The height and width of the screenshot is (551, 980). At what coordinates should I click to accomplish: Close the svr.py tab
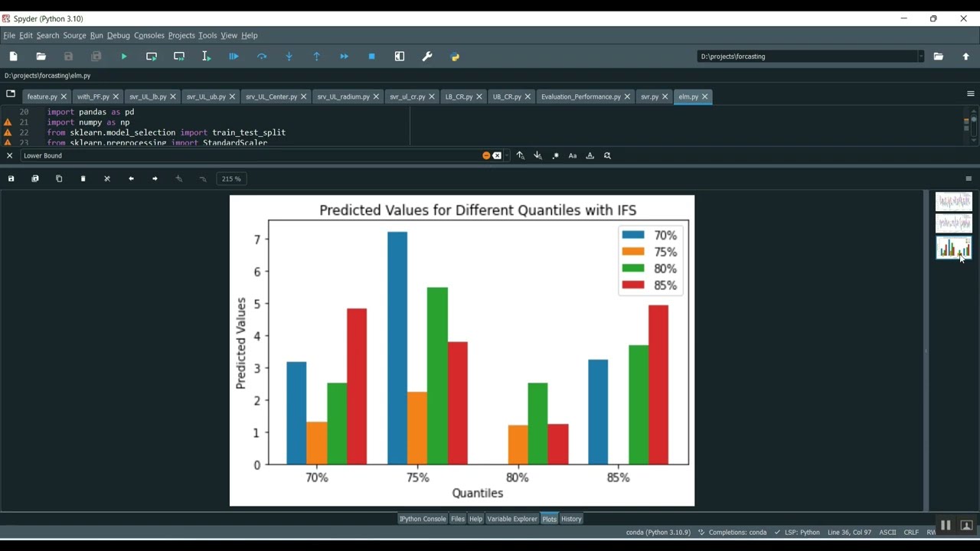pyautogui.click(x=665, y=97)
